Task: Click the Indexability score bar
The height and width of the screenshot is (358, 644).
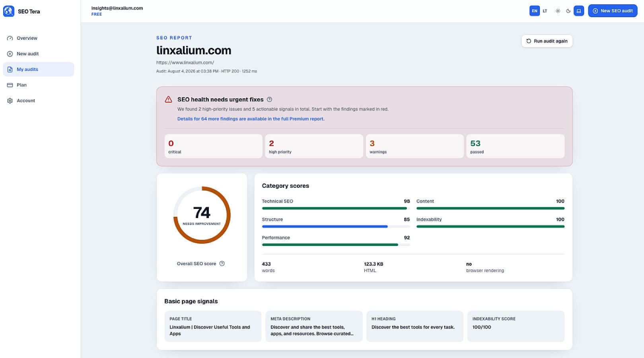Action: pyautogui.click(x=490, y=226)
